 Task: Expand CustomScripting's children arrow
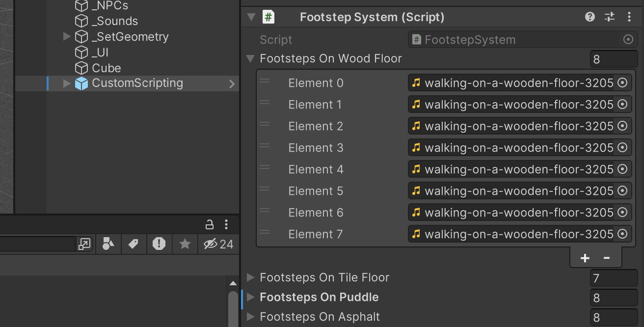pos(67,83)
